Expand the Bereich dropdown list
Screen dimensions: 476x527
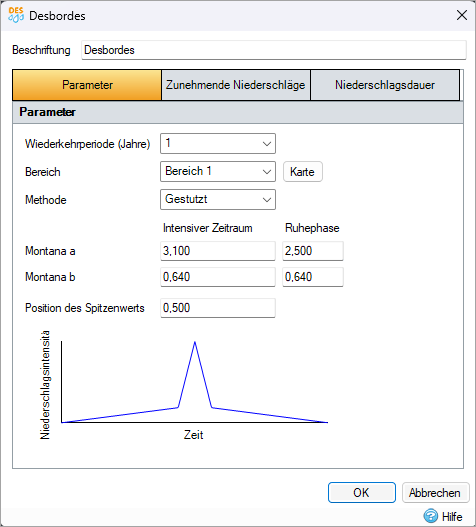coord(218,171)
